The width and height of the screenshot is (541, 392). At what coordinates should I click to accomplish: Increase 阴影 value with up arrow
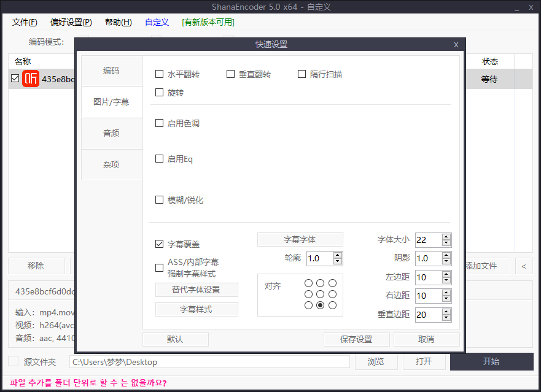446,255
